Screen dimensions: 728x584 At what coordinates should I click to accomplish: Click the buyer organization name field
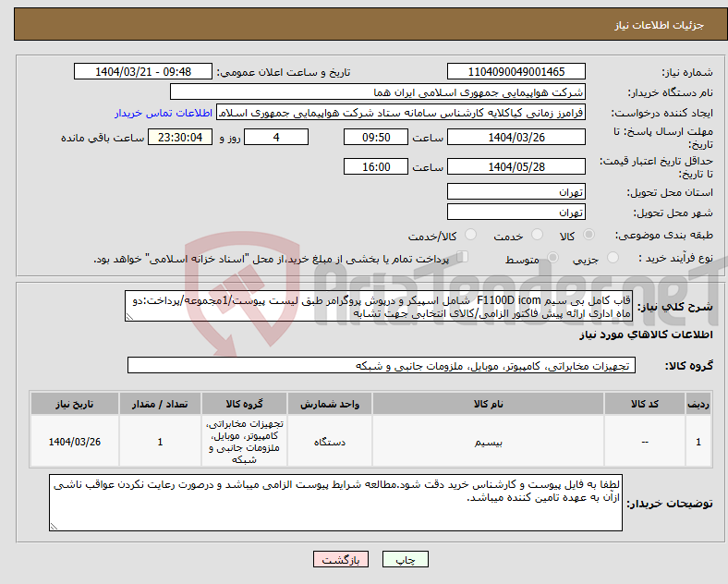pos(378,91)
